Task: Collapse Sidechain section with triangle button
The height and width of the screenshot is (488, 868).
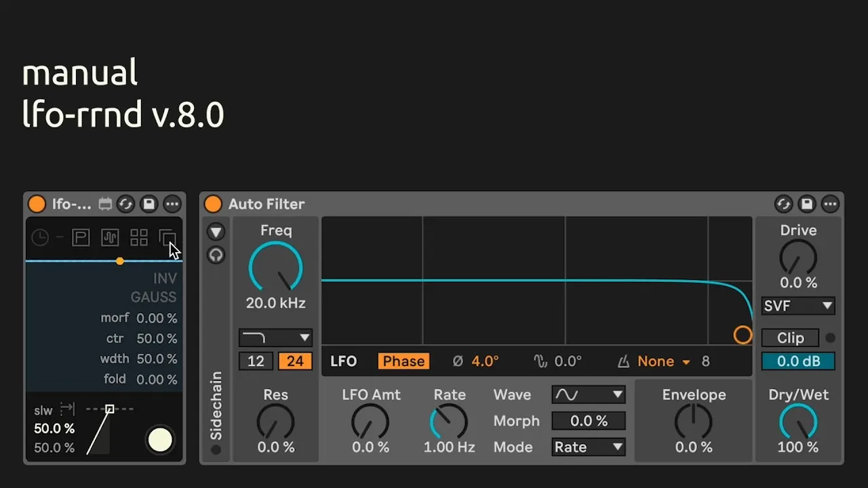Action: pos(216,232)
